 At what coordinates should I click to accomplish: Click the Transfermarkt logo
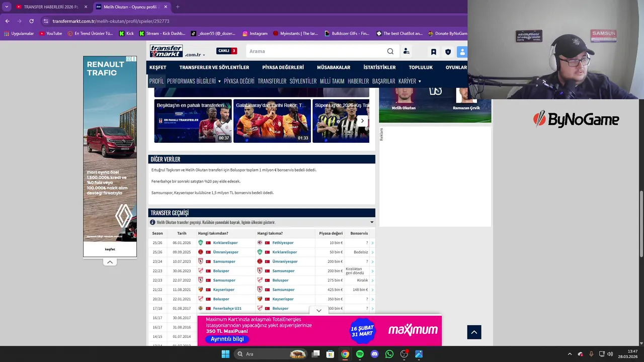click(x=167, y=51)
